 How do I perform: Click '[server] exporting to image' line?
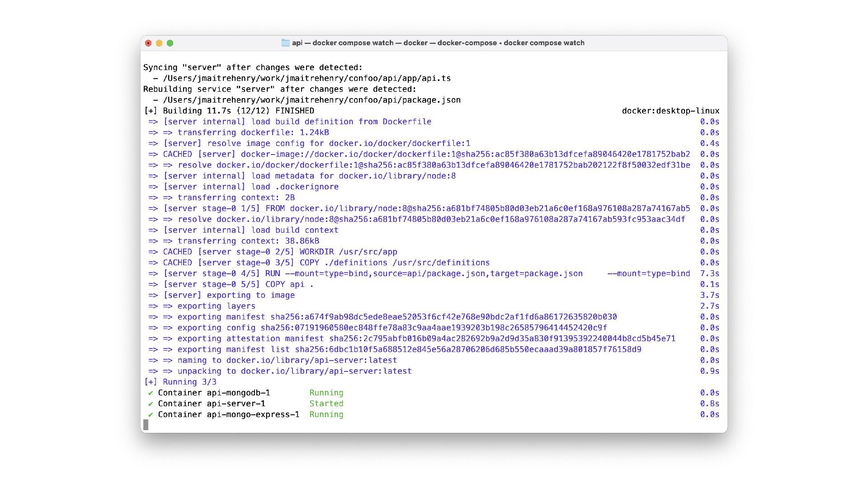coord(222,295)
